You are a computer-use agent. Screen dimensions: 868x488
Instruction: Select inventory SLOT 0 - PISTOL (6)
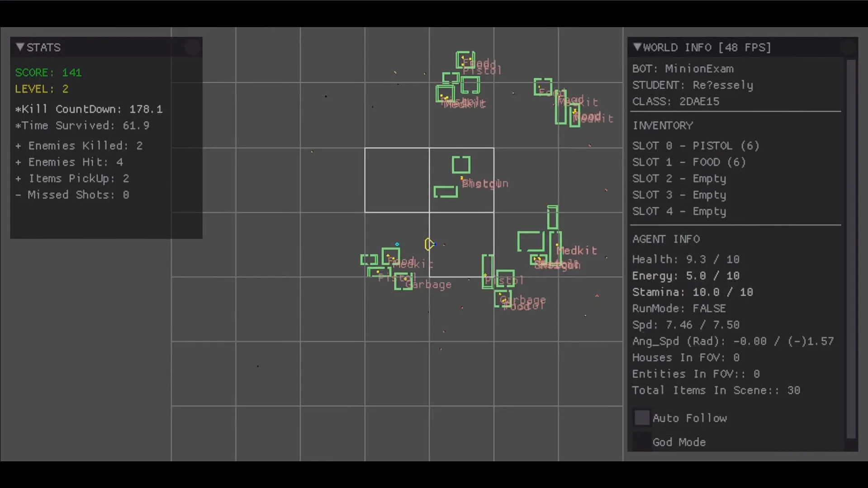pos(696,146)
